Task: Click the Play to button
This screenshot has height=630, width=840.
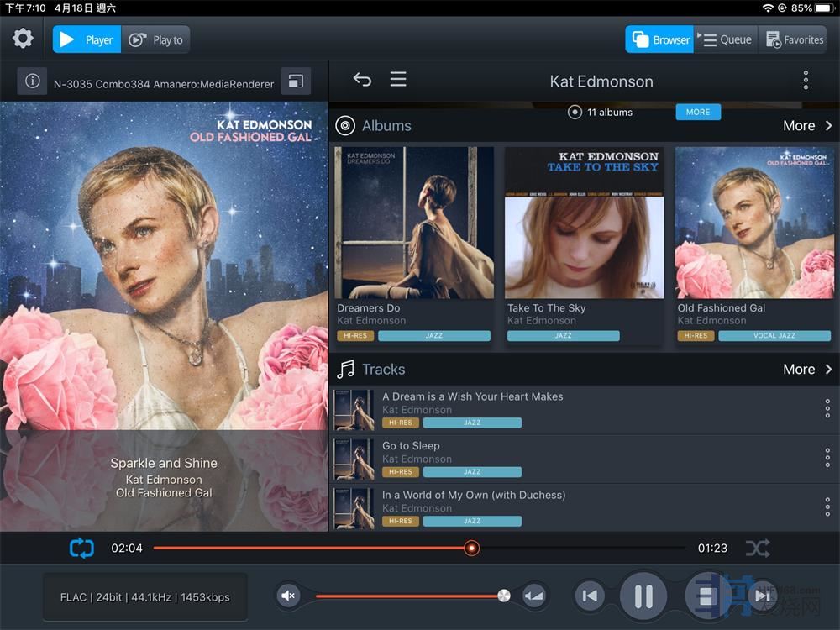Action: pos(156,39)
